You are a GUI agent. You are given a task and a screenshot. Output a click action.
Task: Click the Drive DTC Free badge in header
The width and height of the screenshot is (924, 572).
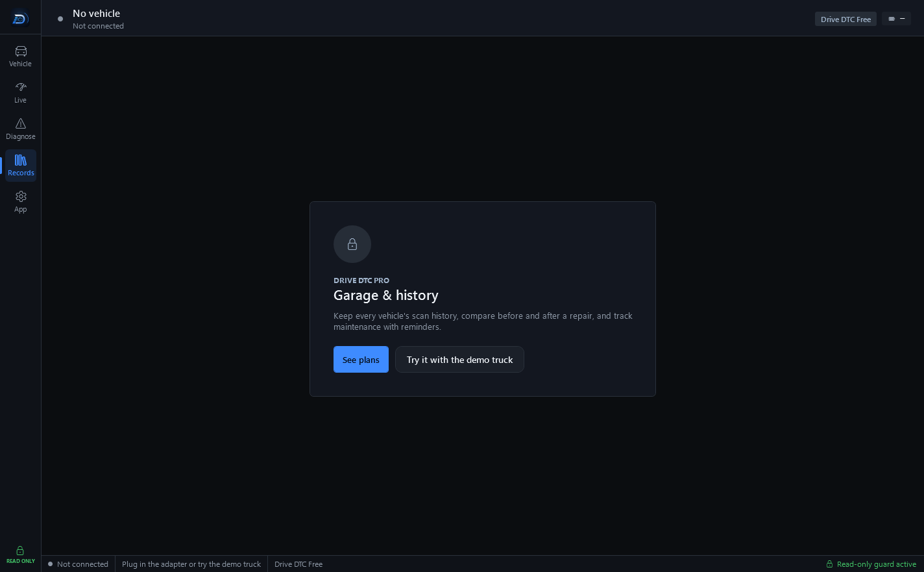[x=845, y=19]
